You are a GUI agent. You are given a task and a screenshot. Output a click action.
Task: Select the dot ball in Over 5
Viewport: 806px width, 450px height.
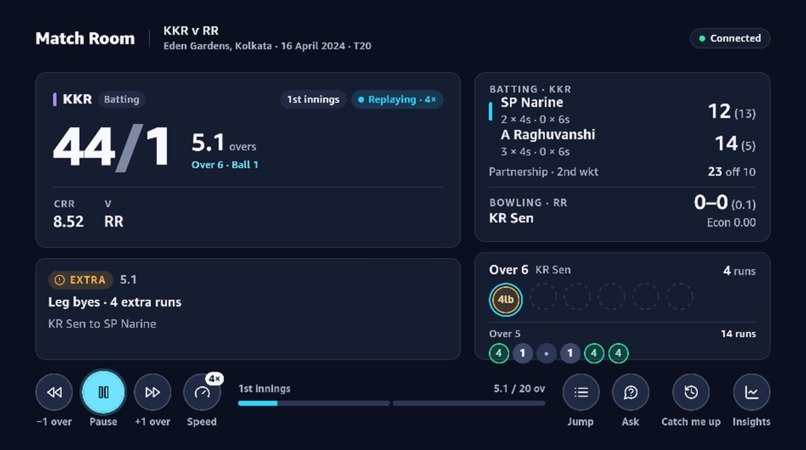point(546,353)
